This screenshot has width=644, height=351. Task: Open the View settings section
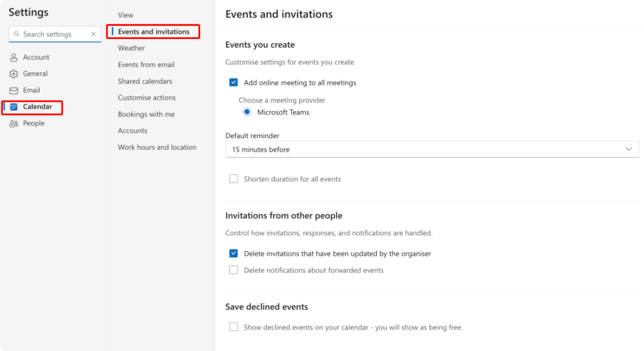126,15
